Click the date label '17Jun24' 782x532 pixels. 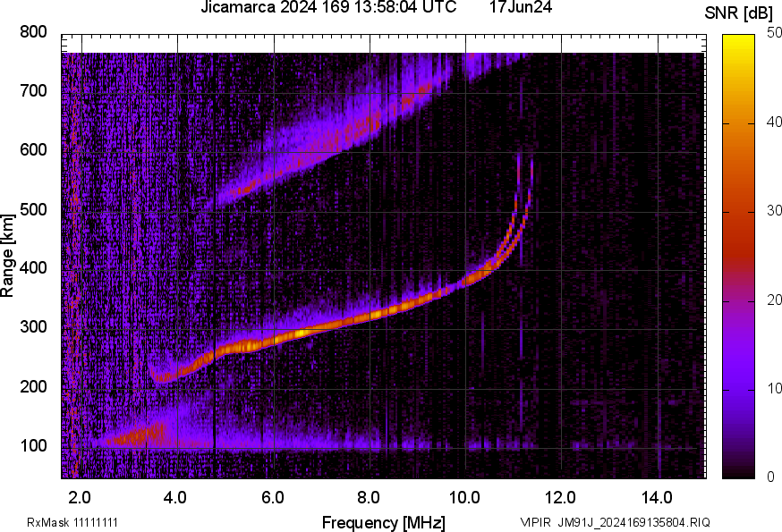(x=521, y=7)
